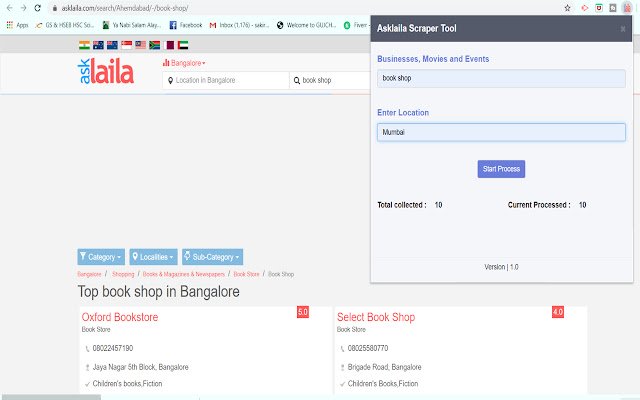
Task: Click Brigade Road, Bangalore address
Action: coord(384,367)
